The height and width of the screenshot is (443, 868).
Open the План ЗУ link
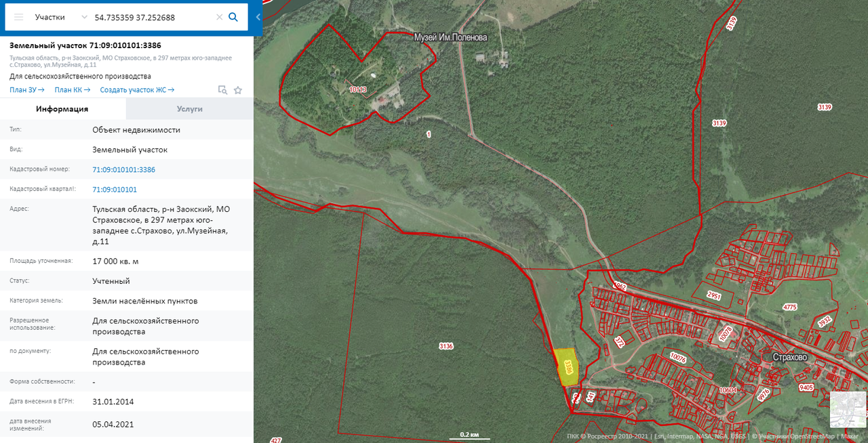click(27, 89)
